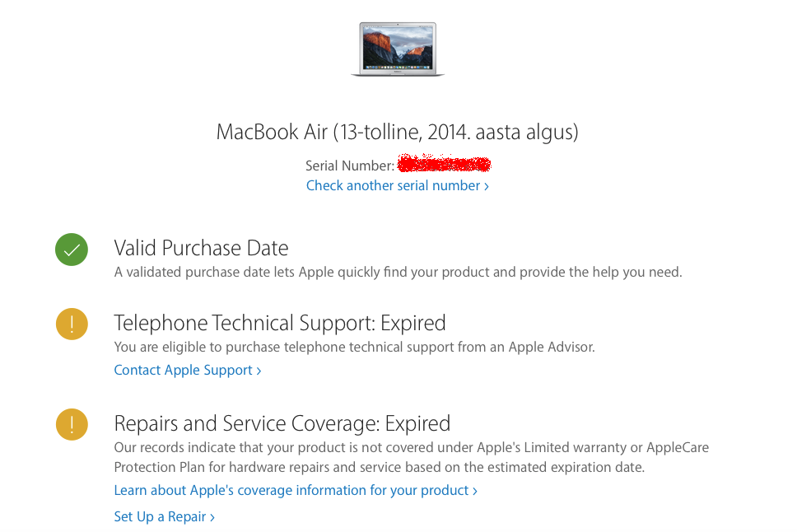797x532 pixels.
Task: Click the redacted serial number
Action: 445,165
